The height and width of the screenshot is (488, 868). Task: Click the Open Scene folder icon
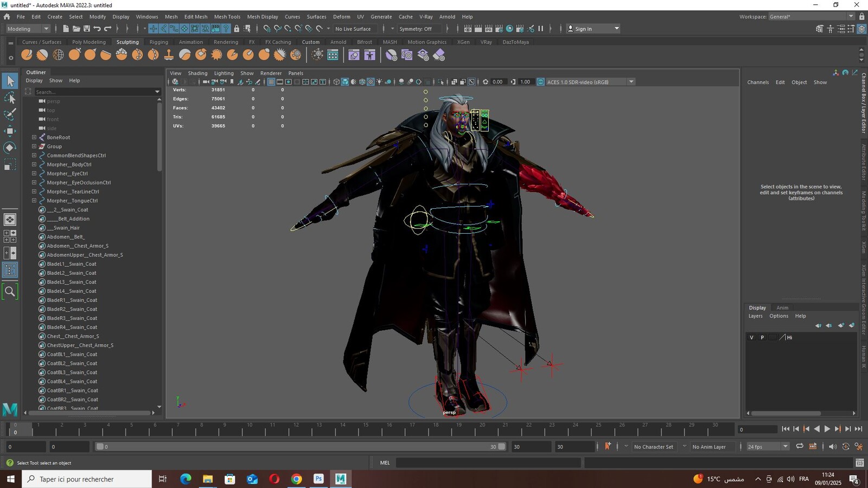(x=76, y=29)
